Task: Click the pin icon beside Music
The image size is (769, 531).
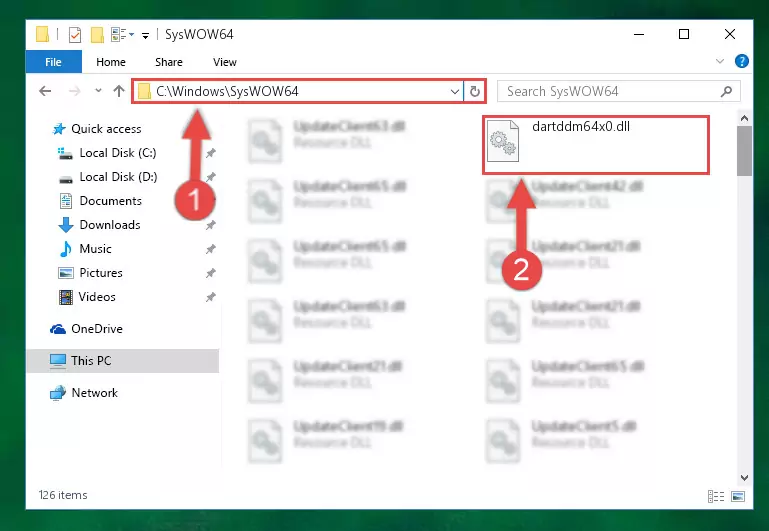Action: (x=210, y=249)
